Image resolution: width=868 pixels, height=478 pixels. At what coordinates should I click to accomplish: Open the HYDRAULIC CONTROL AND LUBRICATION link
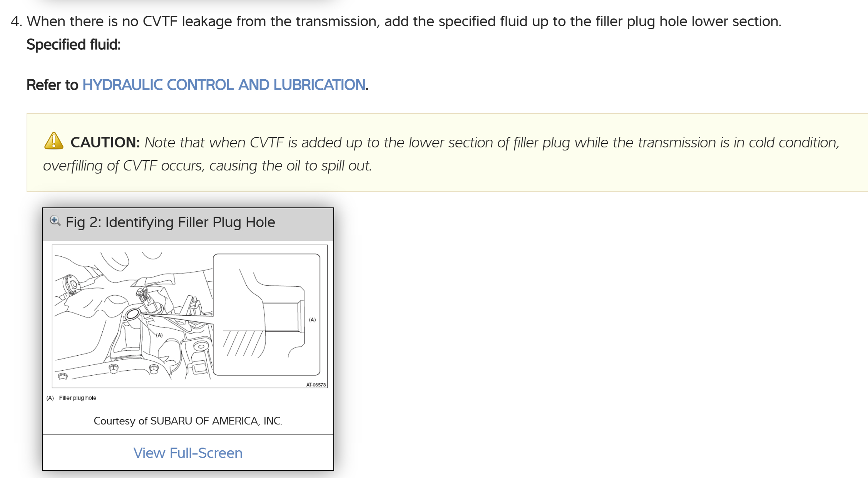pyautogui.click(x=224, y=85)
